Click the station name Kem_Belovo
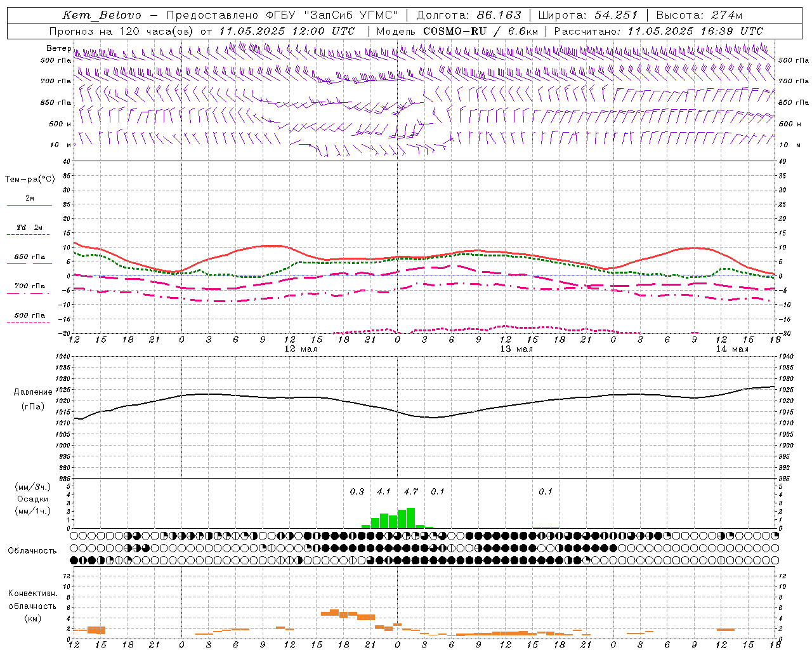The height and width of the screenshot is (650, 812). click(x=101, y=15)
